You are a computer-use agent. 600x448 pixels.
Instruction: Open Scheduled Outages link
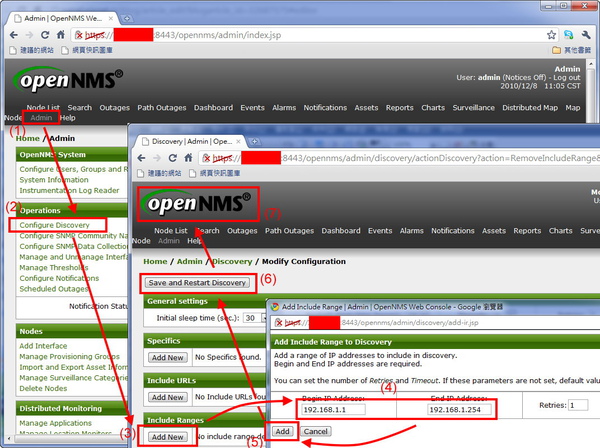pyautogui.click(x=54, y=289)
